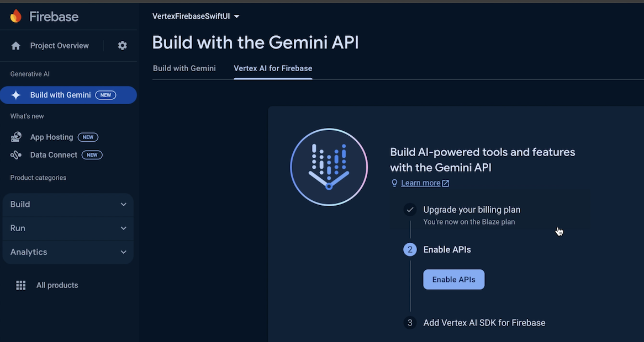This screenshot has height=342, width=644.
Task: Open the VertexFirebaseSwiftUI project dropdown
Action: click(196, 17)
